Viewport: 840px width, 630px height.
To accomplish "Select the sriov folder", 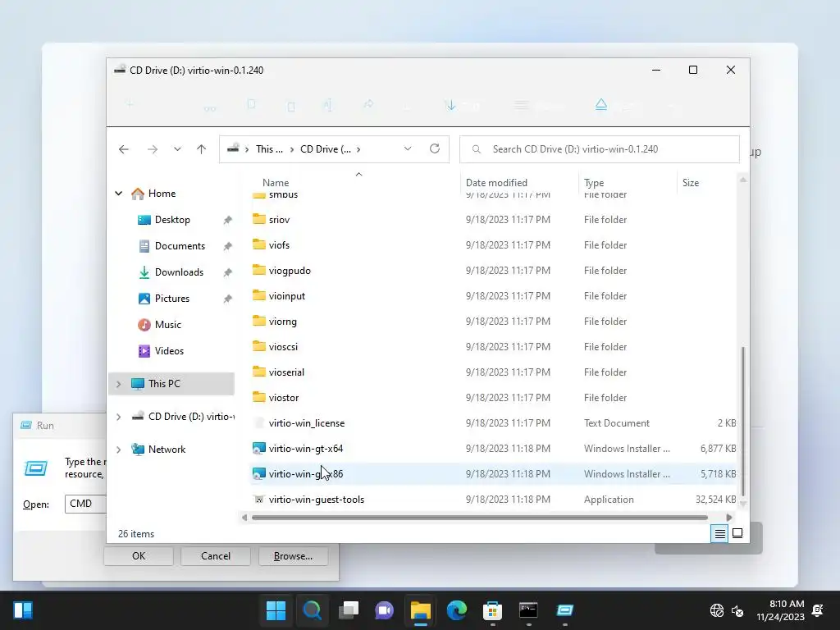I will click(279, 220).
